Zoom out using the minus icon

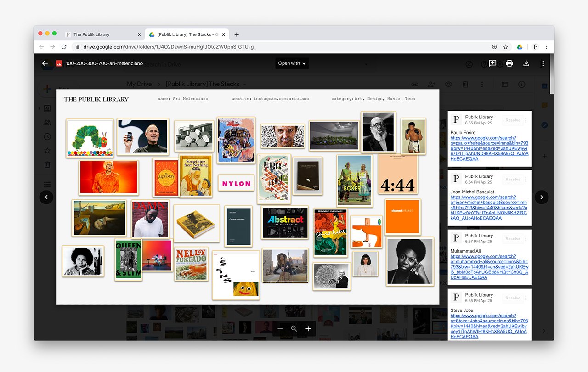[x=280, y=329]
